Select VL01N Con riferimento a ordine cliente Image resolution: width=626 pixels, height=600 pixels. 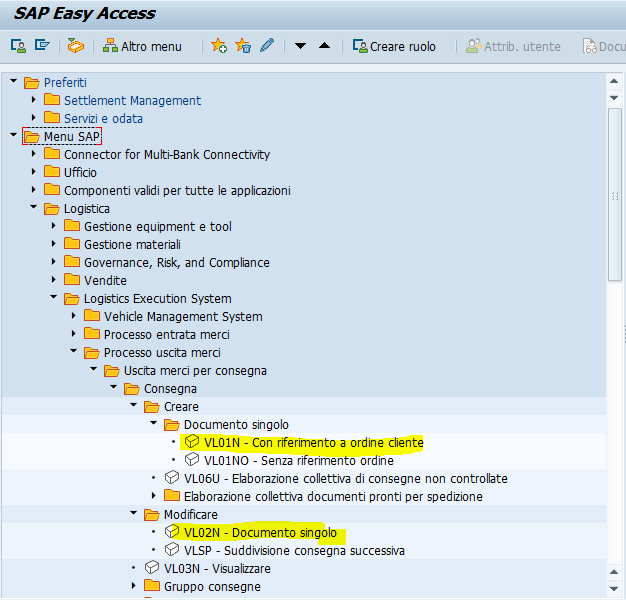tap(313, 442)
